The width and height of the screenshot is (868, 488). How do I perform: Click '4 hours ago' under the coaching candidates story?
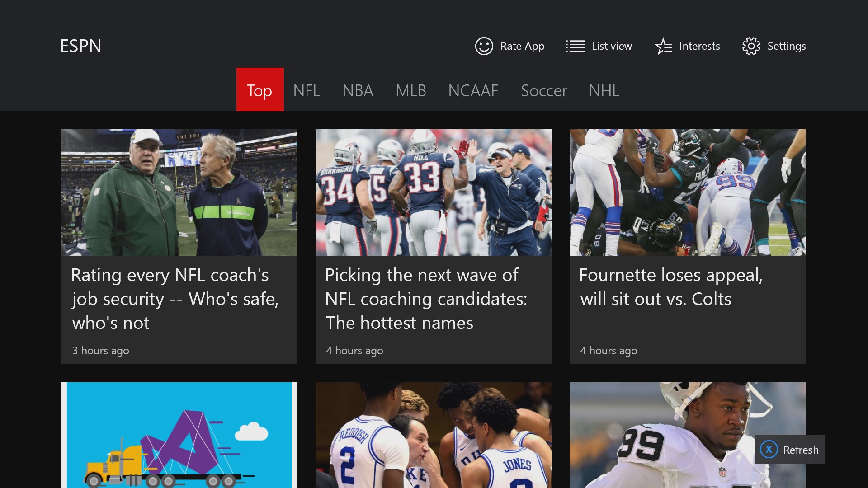click(x=354, y=351)
